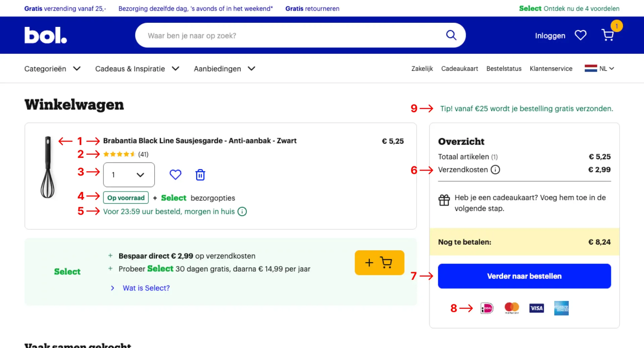Viewport: 644px width, 348px height.
Task: Show delivery time info icon
Action: click(242, 212)
